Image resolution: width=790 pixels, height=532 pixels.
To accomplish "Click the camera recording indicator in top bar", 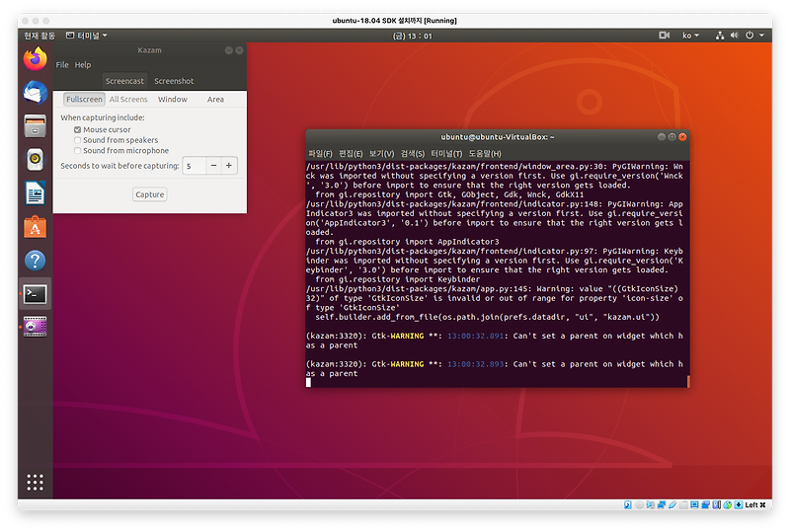I will 664,36.
